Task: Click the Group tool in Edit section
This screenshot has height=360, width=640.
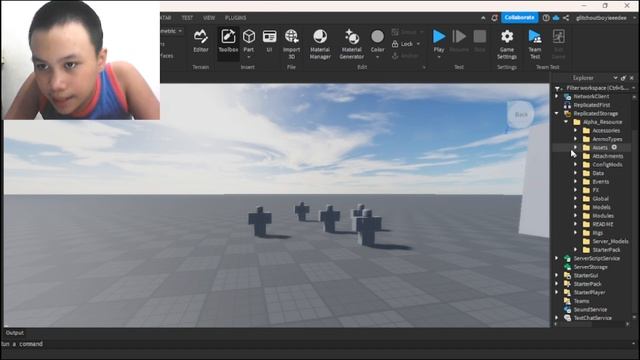Action: coord(404,32)
